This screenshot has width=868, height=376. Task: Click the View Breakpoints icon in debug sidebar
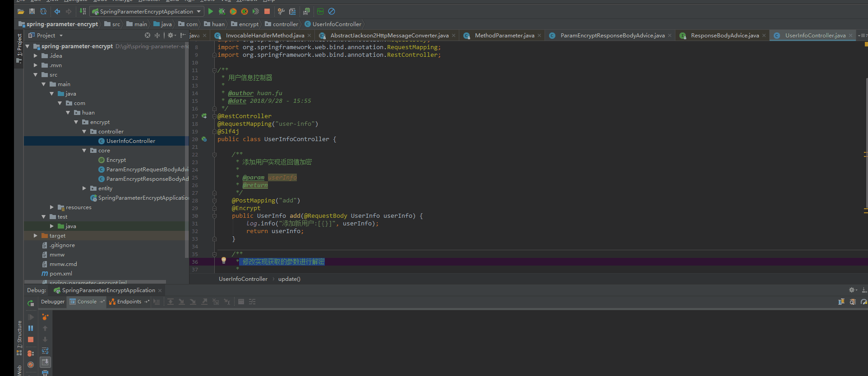click(31, 353)
